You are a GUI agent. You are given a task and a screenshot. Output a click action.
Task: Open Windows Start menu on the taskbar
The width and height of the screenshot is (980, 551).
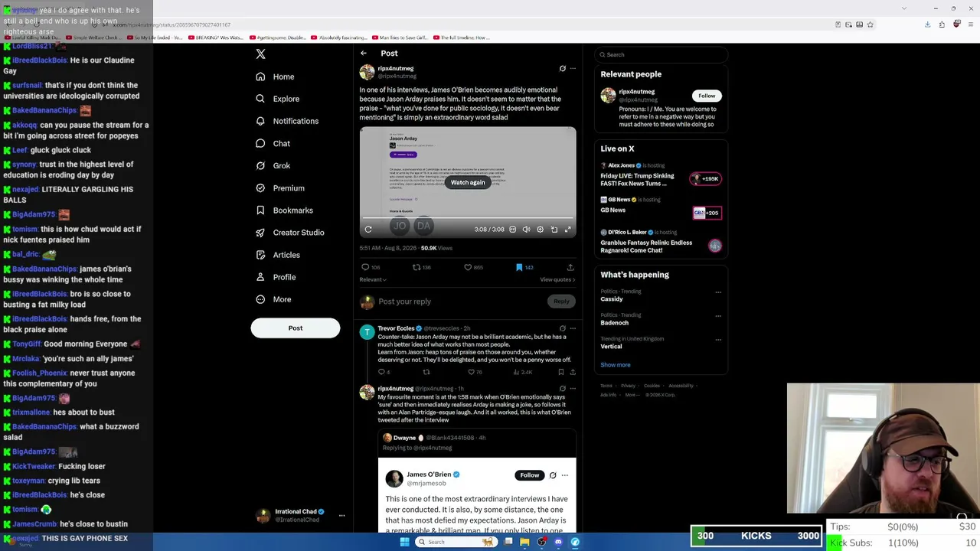[405, 542]
